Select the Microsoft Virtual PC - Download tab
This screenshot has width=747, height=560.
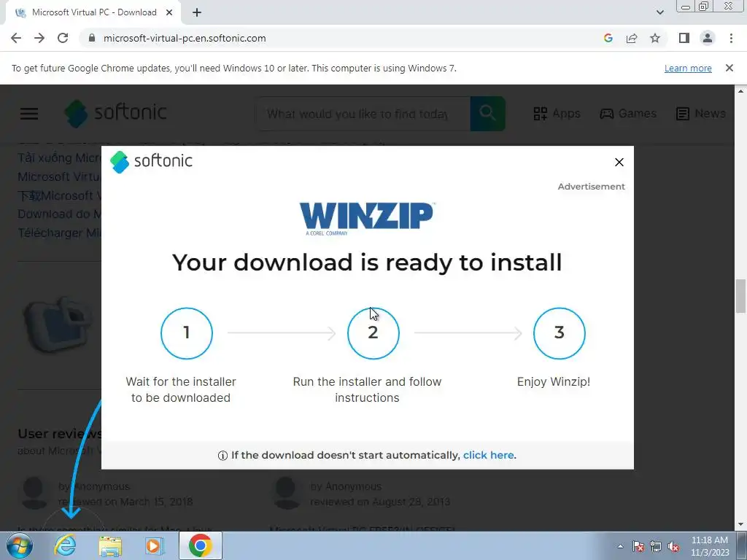click(93, 13)
